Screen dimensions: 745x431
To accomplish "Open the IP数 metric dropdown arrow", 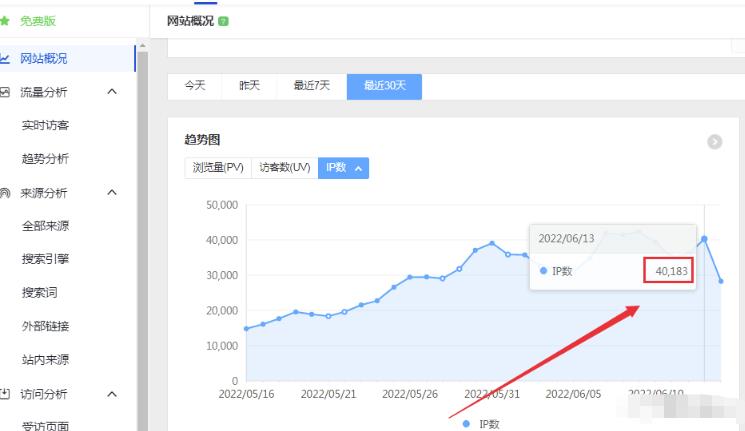I will tap(359, 168).
